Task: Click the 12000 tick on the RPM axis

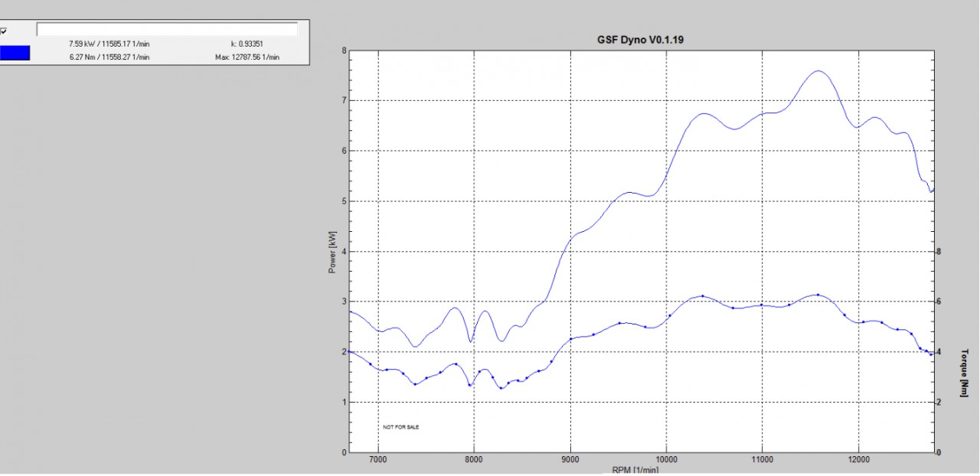Action: tap(858, 460)
